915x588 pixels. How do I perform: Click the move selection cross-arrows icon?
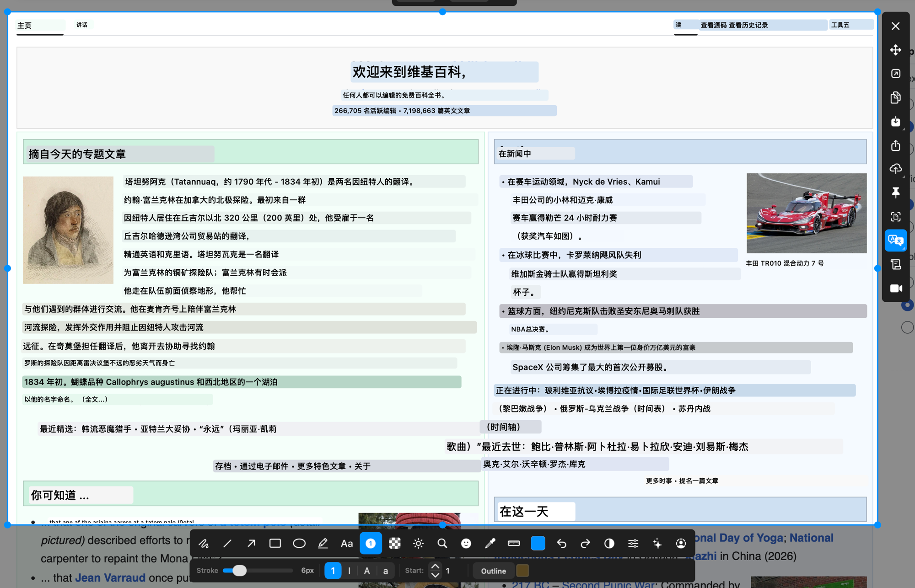[x=895, y=50]
